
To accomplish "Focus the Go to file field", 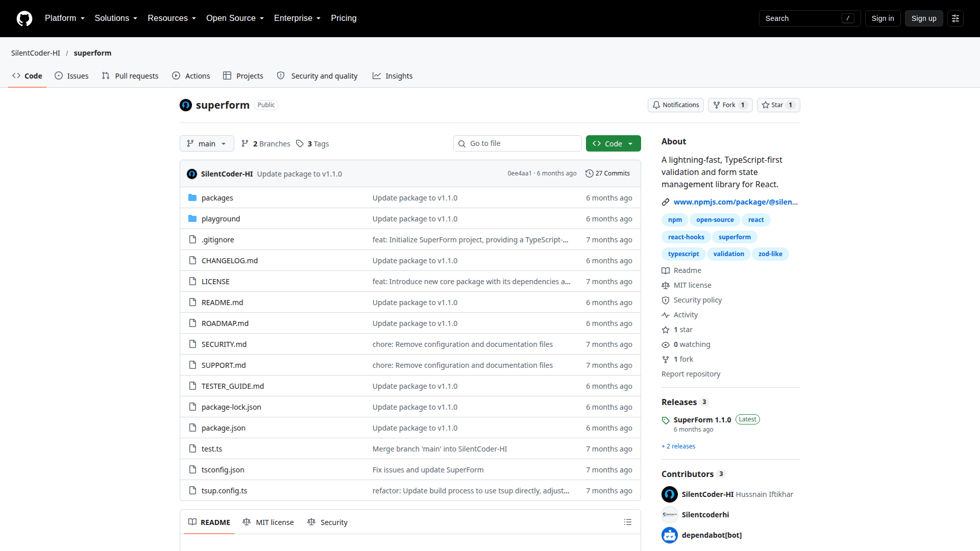I will [517, 143].
